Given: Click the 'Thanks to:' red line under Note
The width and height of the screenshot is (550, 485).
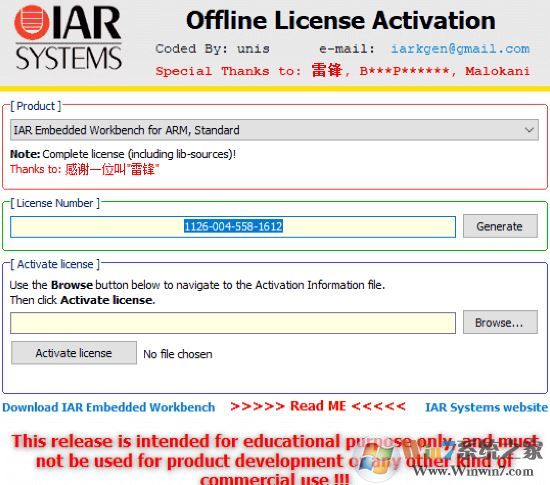Looking at the screenshot, I should (x=85, y=169).
